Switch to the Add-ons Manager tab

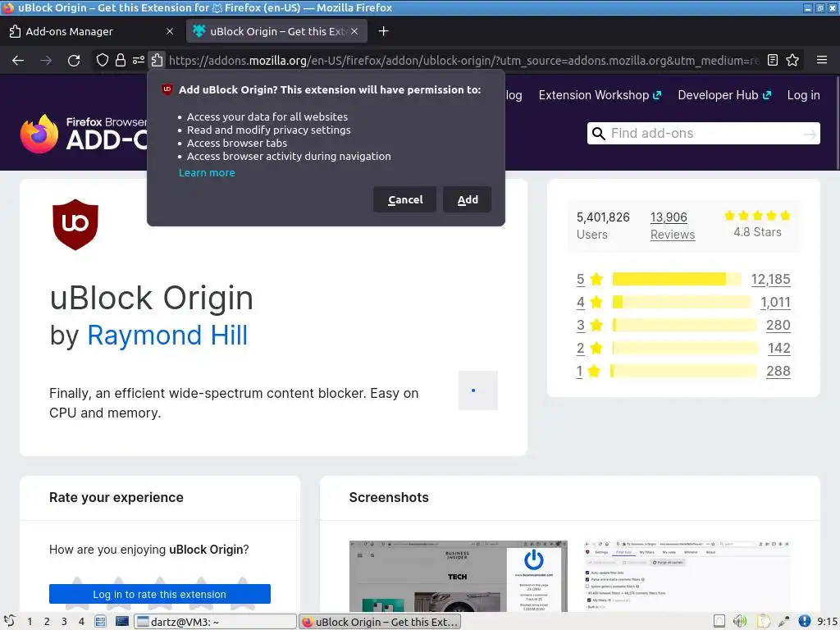[x=91, y=31]
